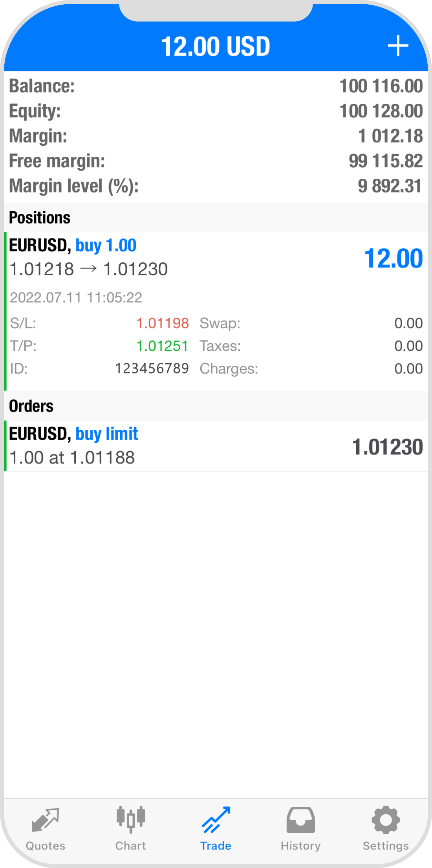
Task: Tap the 12.00 USD header title
Action: [x=216, y=46]
